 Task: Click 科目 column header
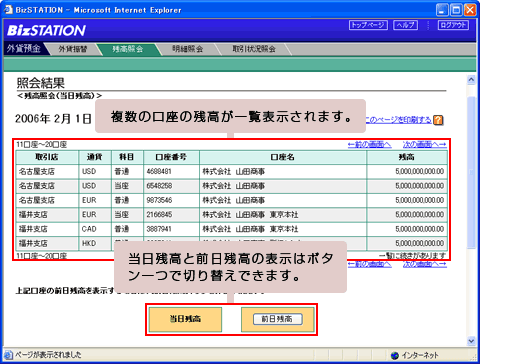[127, 157]
